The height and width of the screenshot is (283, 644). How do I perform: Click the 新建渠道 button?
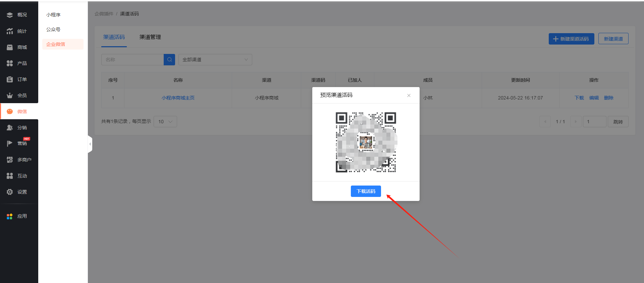(x=613, y=39)
